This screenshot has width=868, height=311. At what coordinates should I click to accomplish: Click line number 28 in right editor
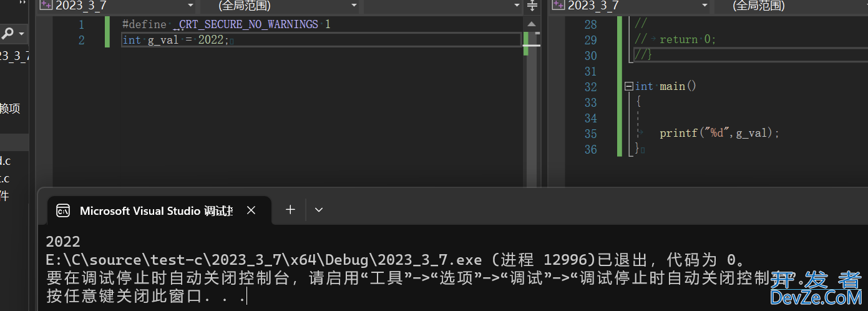[x=590, y=24]
